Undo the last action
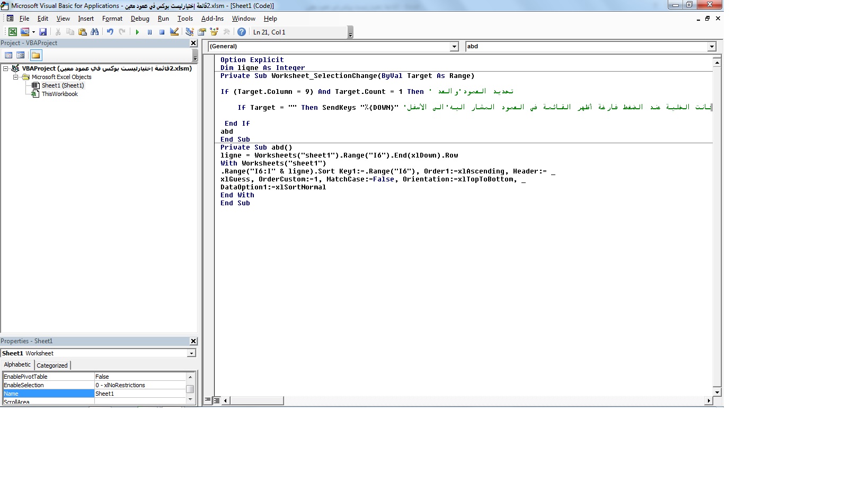The height and width of the screenshot is (488, 868). point(110,32)
